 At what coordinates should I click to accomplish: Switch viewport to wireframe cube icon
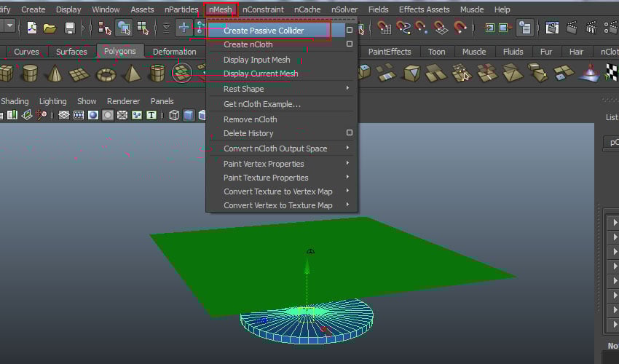coord(174,115)
